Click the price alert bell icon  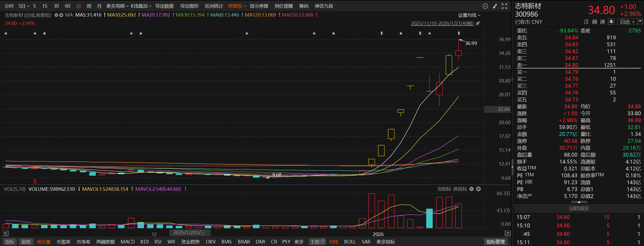click(611, 22)
